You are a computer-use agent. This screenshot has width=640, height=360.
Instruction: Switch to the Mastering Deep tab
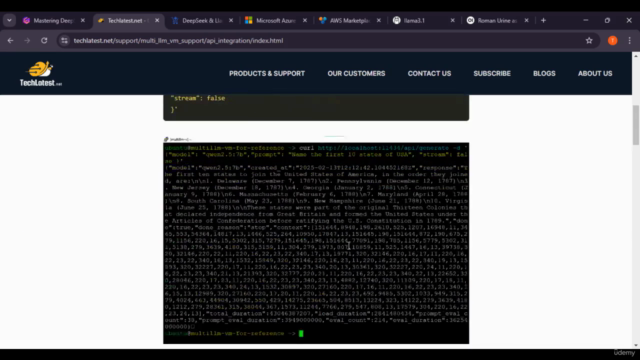tap(52, 20)
